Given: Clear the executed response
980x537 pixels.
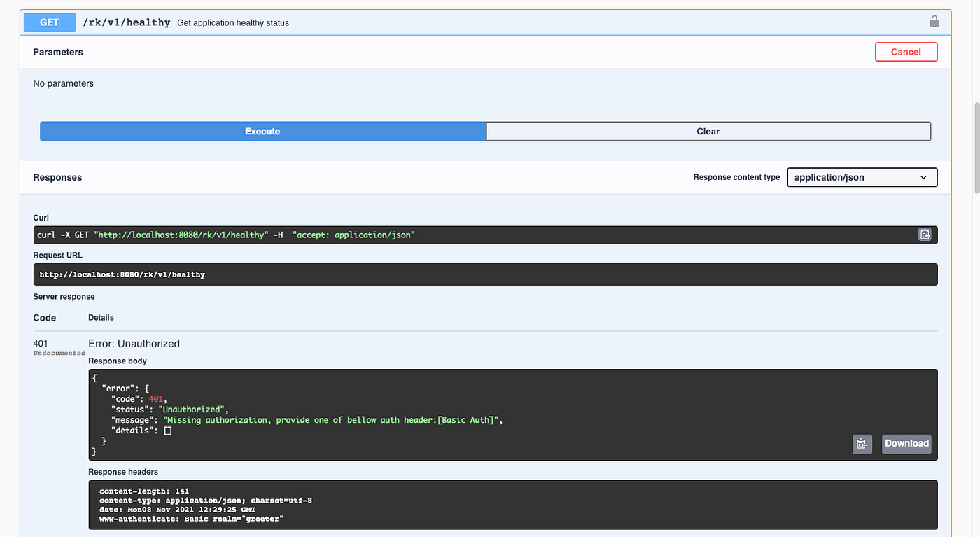Looking at the screenshot, I should [708, 132].
